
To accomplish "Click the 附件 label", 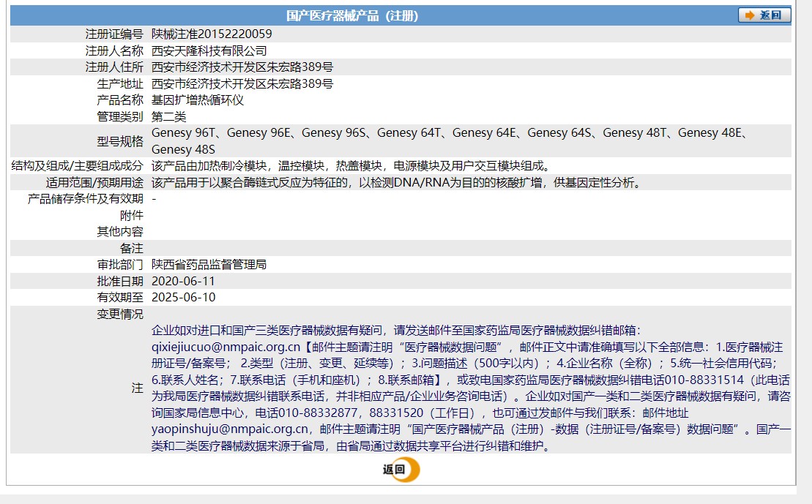I will (x=131, y=215).
